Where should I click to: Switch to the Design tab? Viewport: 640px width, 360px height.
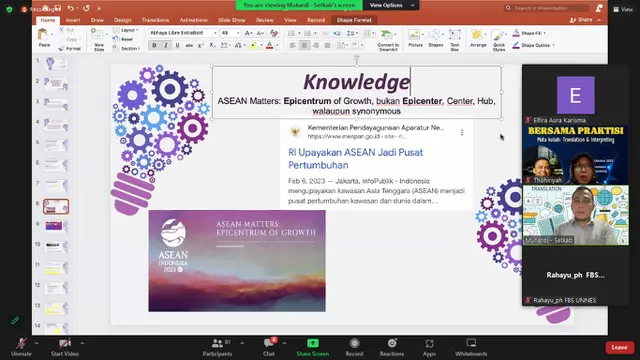click(122, 20)
